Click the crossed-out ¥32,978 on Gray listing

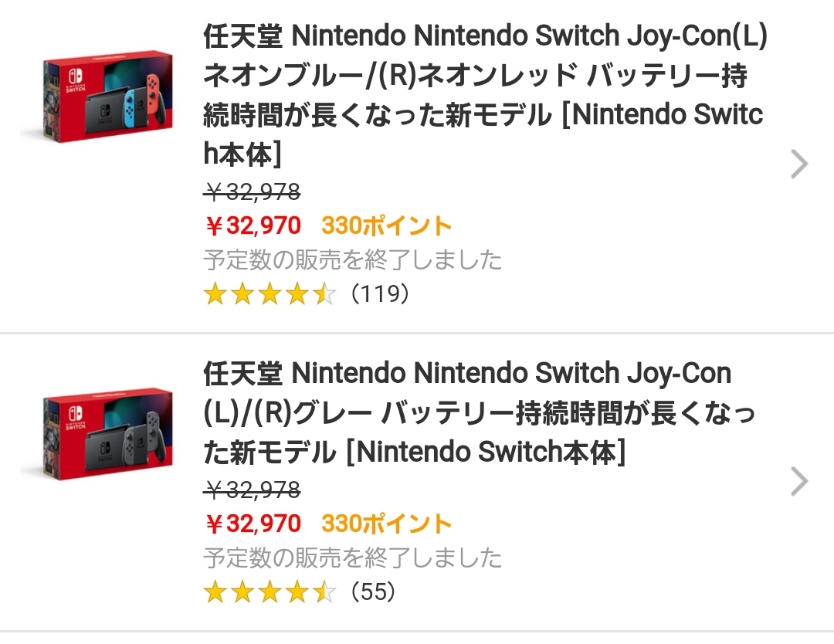[x=252, y=490]
